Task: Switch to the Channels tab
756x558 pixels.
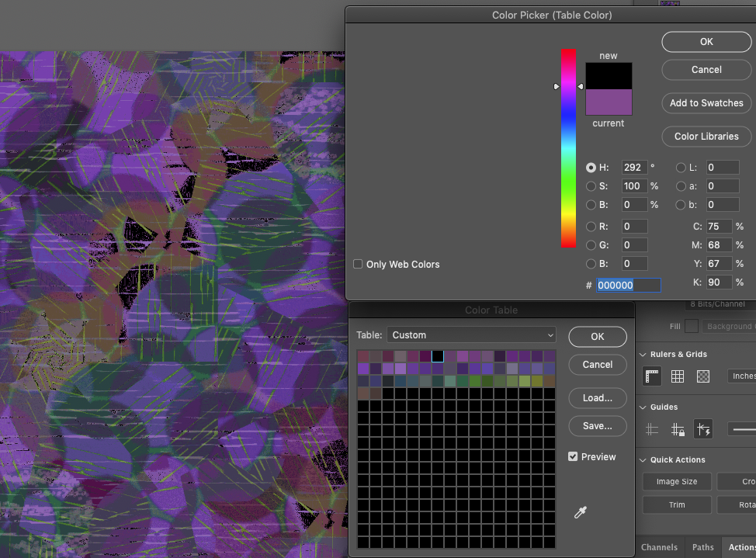Action: (659, 547)
